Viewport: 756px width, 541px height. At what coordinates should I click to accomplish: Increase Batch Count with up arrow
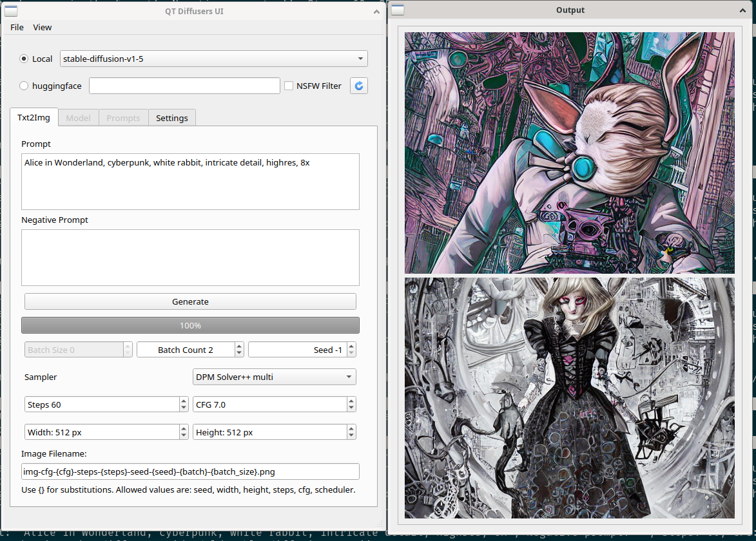pos(239,346)
